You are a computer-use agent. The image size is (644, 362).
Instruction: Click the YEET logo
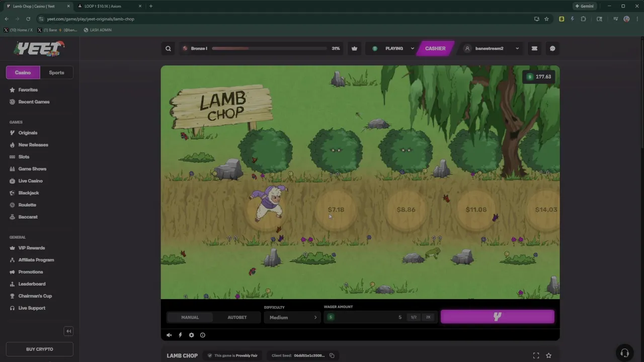click(39, 48)
